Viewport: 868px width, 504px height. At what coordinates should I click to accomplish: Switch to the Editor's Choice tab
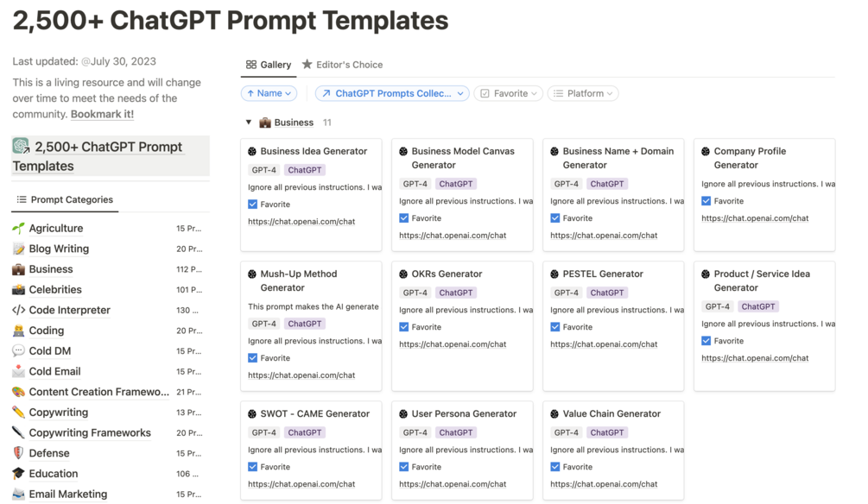coord(342,65)
